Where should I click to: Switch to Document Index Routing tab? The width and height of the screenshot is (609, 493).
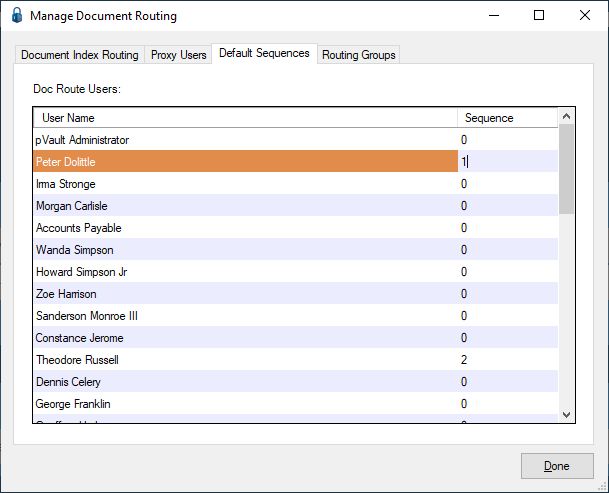[x=80, y=55]
